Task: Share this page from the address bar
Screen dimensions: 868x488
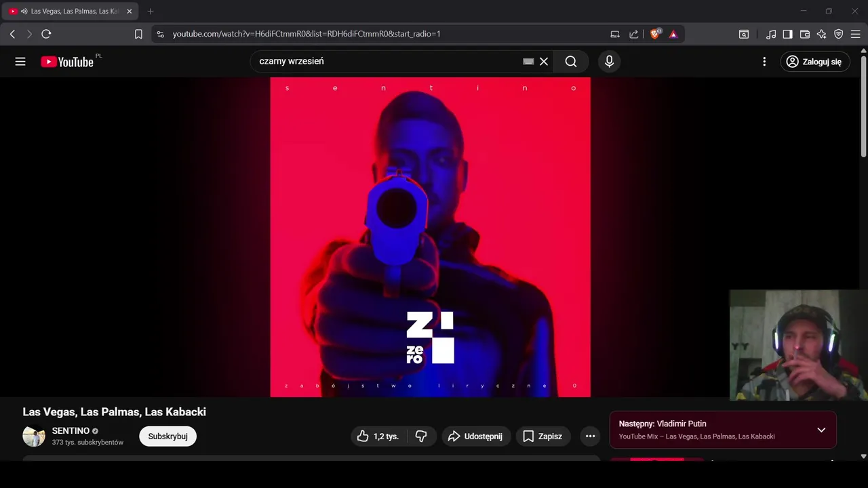Action: pyautogui.click(x=634, y=34)
